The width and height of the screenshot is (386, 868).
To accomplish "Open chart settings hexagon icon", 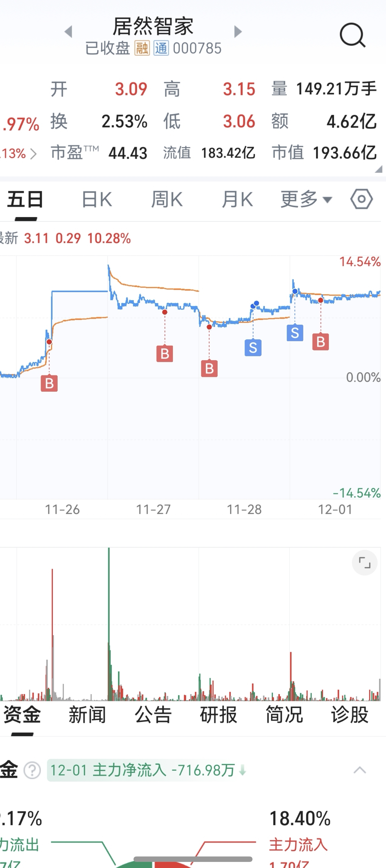I will (361, 199).
